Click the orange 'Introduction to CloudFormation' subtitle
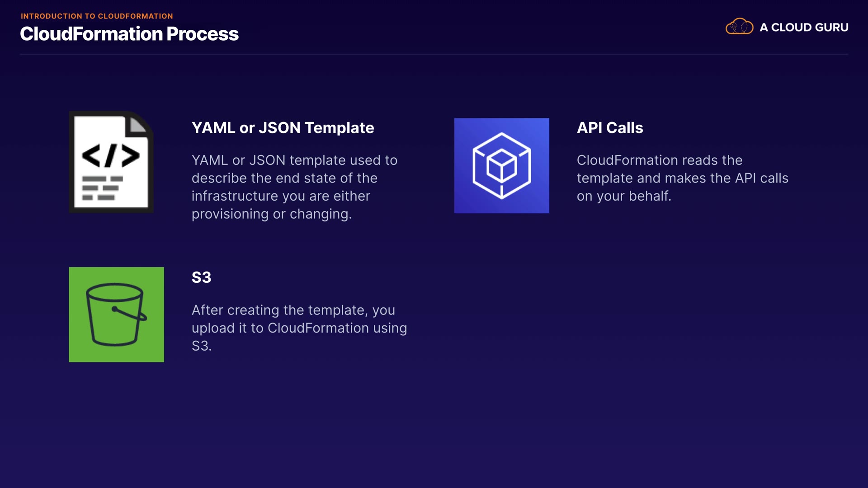 (97, 16)
